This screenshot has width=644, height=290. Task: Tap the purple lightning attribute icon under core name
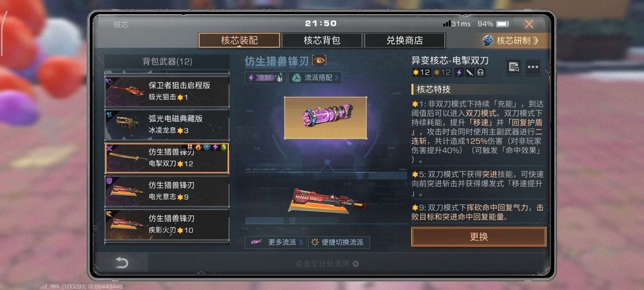[x=459, y=73]
